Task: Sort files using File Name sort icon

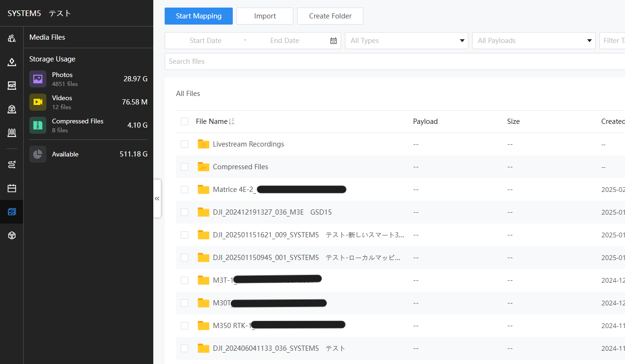Action: click(231, 121)
